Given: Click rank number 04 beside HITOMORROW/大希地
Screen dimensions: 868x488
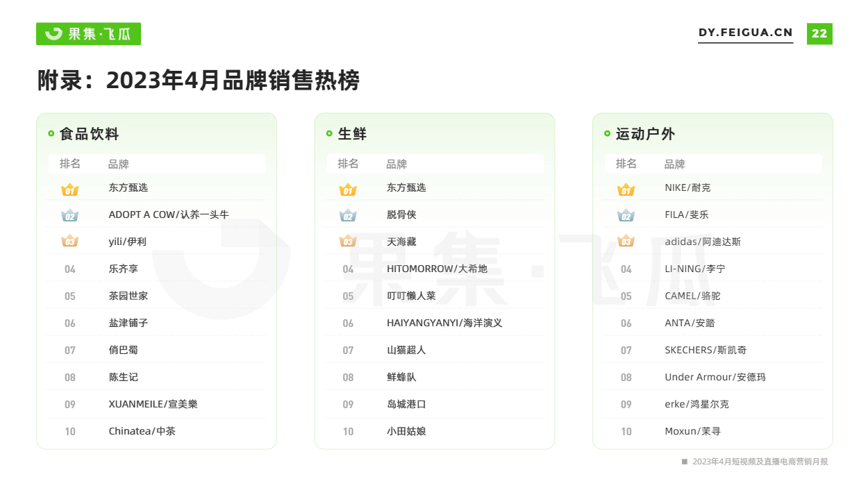Looking at the screenshot, I should tap(348, 269).
